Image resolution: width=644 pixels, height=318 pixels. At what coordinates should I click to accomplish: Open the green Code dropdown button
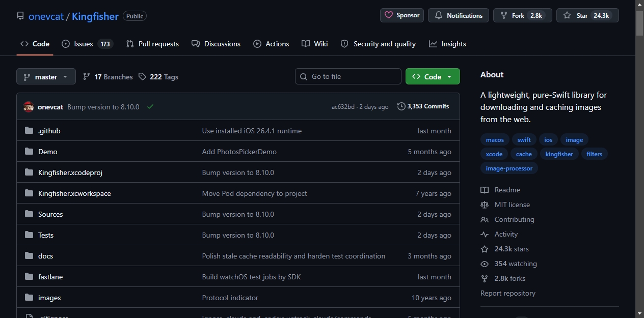pyautogui.click(x=433, y=76)
